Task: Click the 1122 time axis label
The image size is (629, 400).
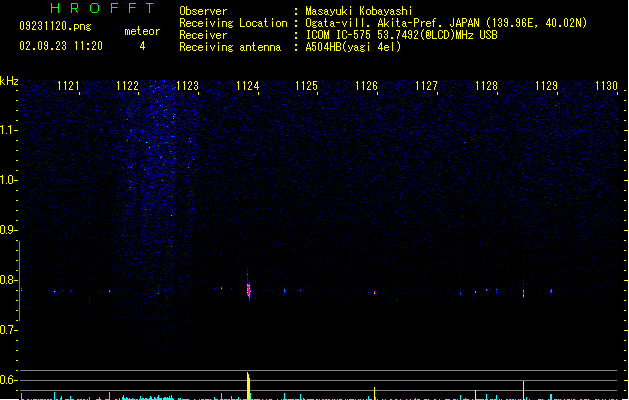Action: click(x=127, y=86)
